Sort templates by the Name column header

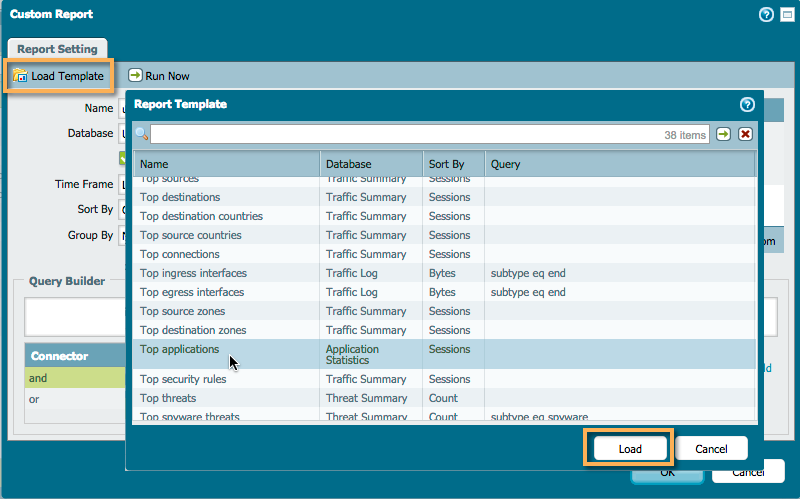coord(226,164)
